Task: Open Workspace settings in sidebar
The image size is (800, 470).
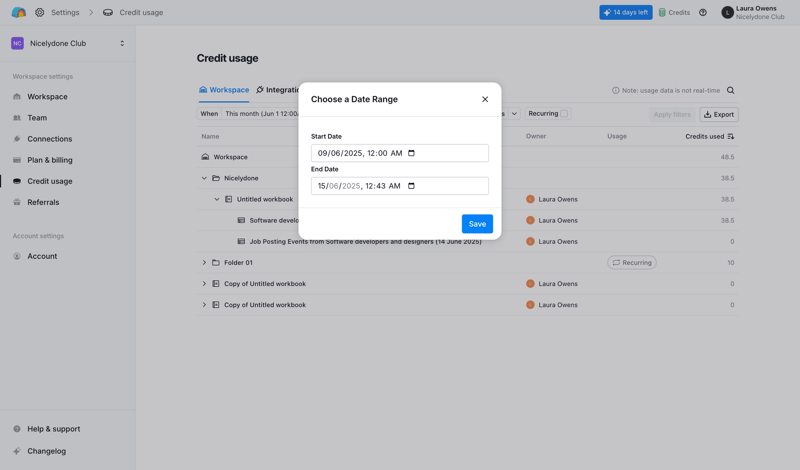Action: (47, 96)
